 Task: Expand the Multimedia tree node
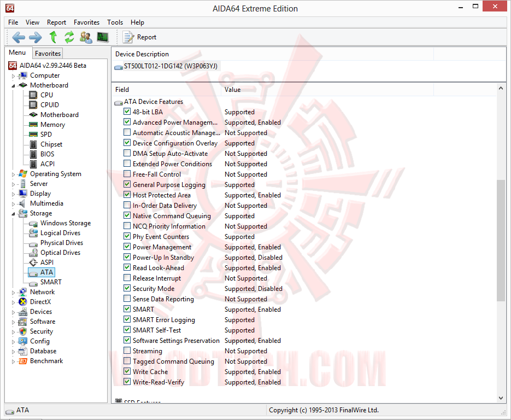(13, 204)
